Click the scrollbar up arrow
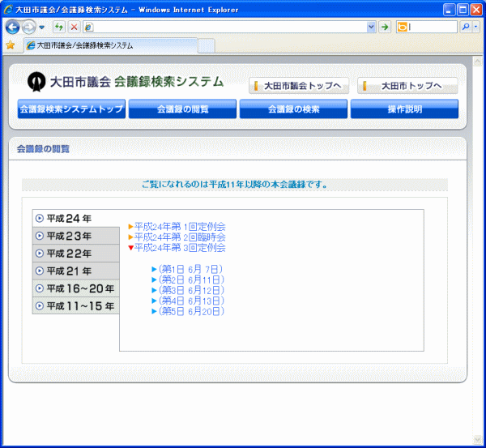 (477, 61)
